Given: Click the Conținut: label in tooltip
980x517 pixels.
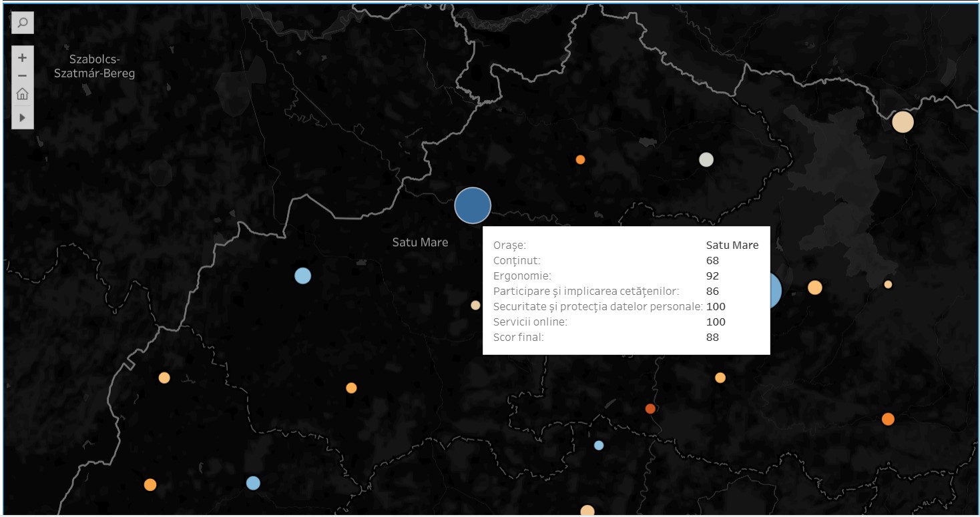Looking at the screenshot, I should [517, 261].
